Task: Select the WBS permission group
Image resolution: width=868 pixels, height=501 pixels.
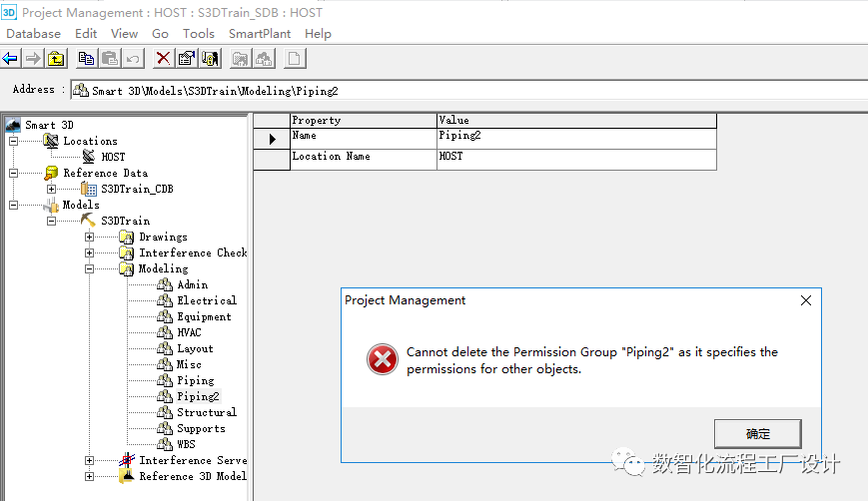Action: click(186, 444)
